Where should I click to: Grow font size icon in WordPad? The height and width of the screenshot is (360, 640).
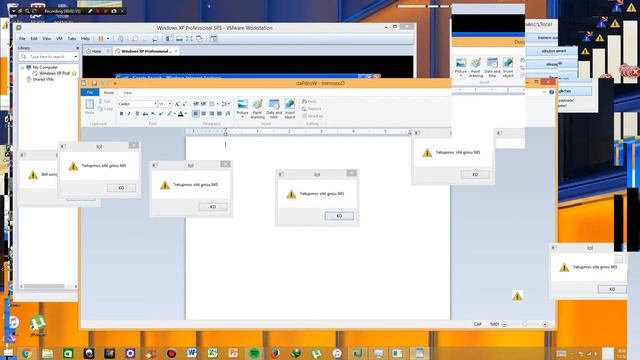(177, 104)
